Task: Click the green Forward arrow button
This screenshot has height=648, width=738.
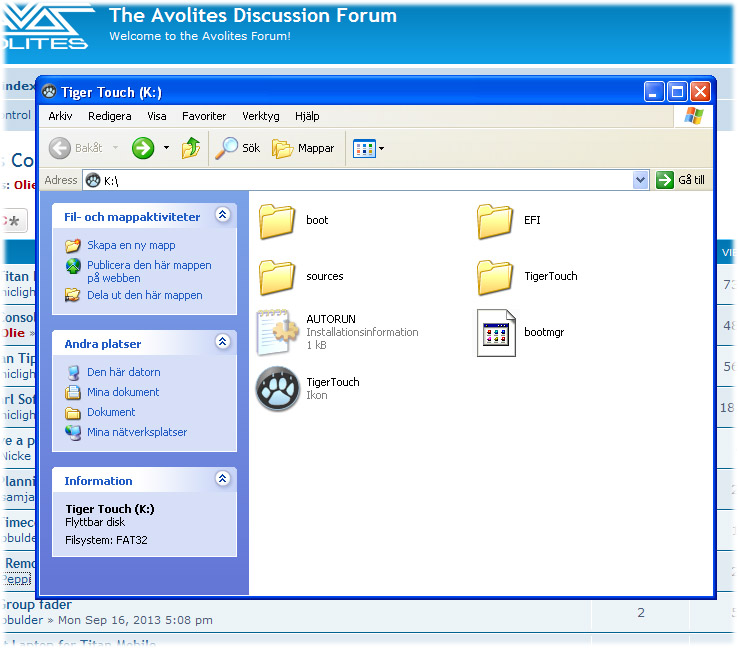Action: pyautogui.click(x=143, y=148)
